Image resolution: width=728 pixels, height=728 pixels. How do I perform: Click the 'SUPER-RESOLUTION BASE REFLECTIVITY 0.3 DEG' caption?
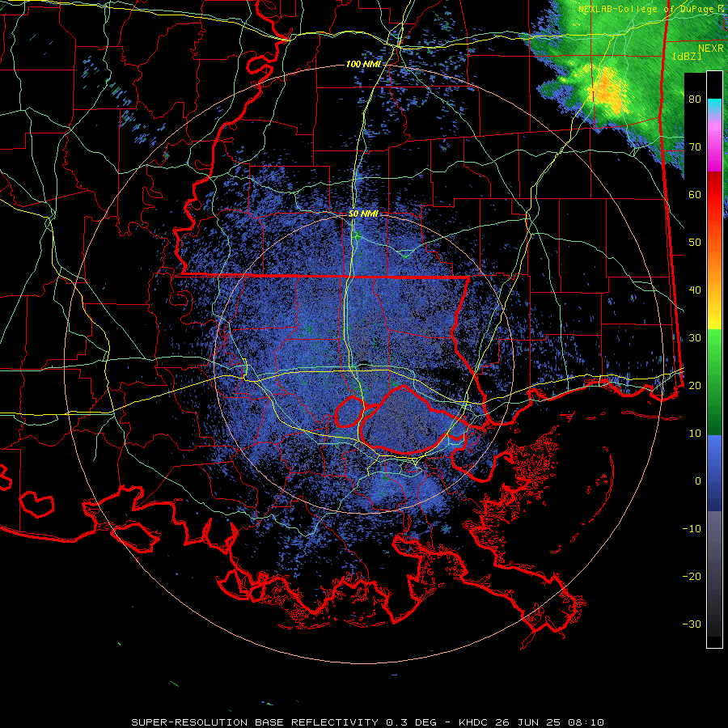click(x=288, y=722)
